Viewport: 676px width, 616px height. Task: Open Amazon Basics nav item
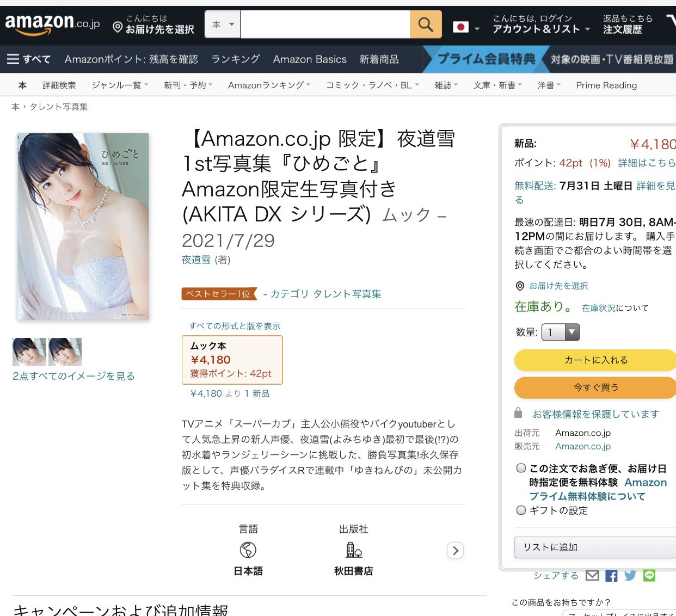310,59
